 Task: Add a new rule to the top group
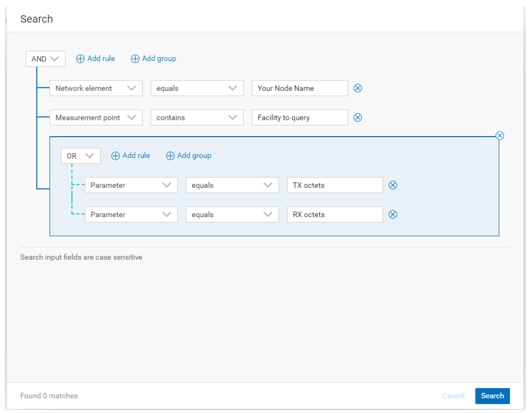point(96,59)
